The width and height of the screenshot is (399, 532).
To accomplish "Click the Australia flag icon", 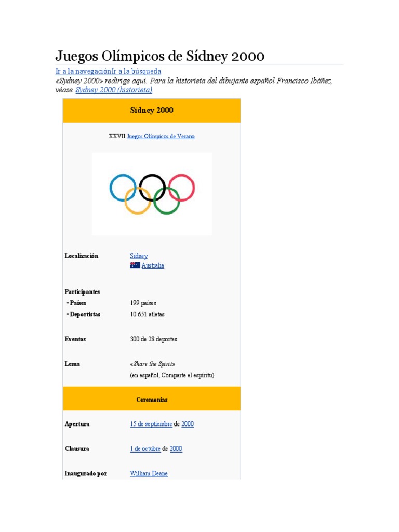I will tap(135, 265).
